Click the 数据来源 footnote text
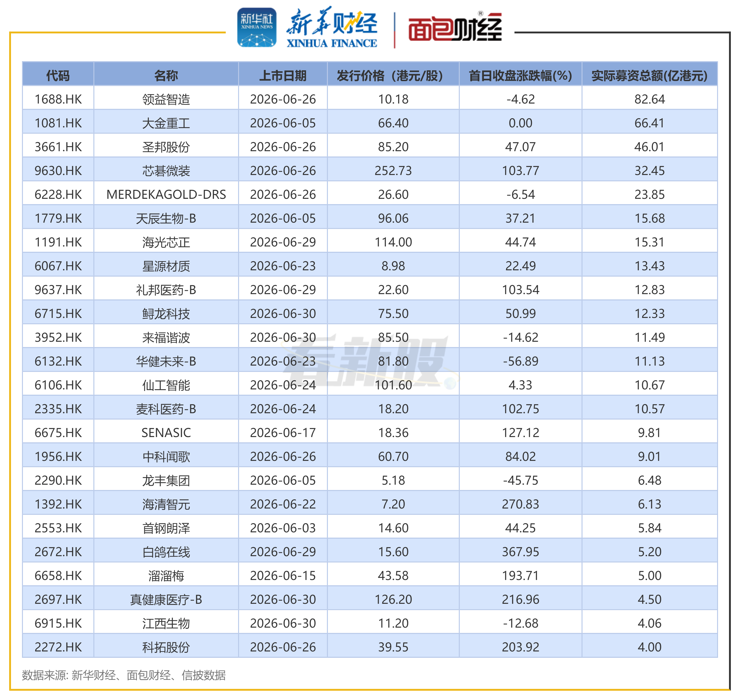Viewport: 740px width, 700px height. coord(124,675)
